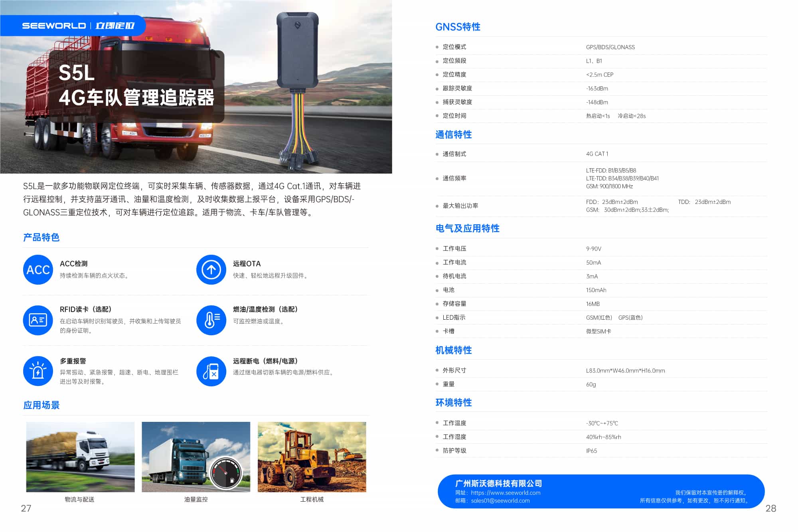798x532 pixels.
Task: Click the GNSS特性 section heading
Action: (458, 27)
